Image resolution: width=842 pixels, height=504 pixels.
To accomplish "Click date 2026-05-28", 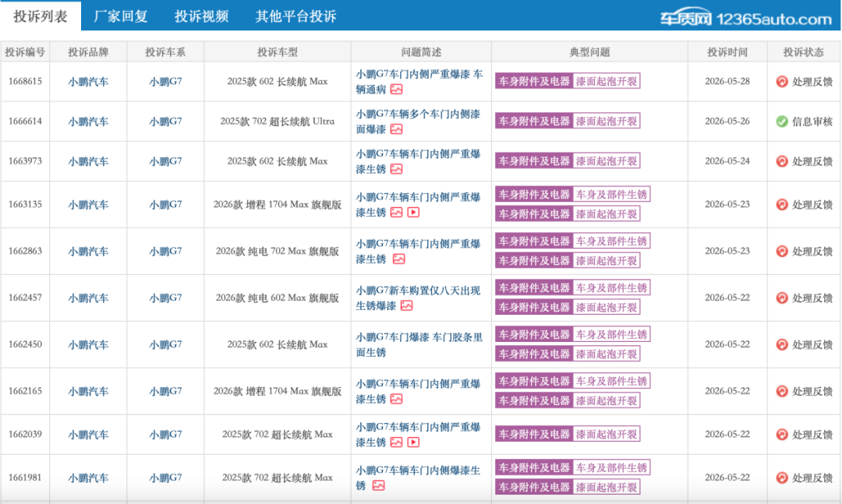I will 727,82.
